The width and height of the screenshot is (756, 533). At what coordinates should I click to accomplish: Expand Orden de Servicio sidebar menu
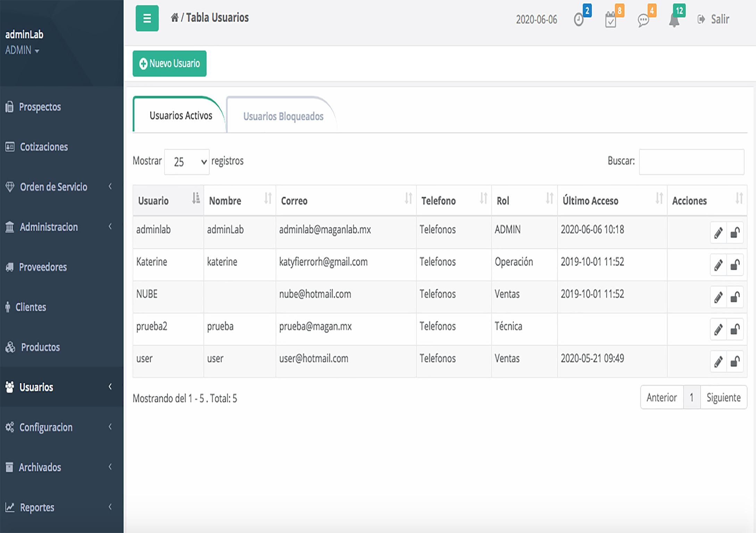pyautogui.click(x=62, y=187)
